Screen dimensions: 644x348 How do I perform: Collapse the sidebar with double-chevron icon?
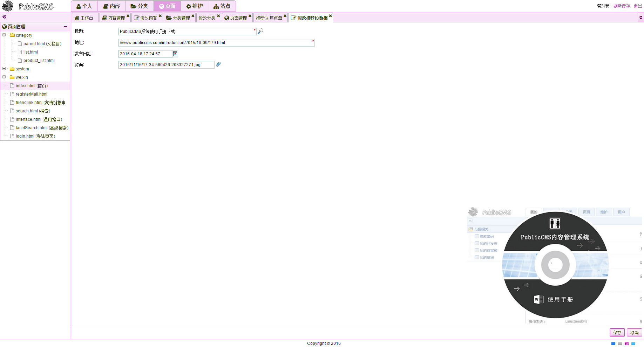tap(5, 17)
